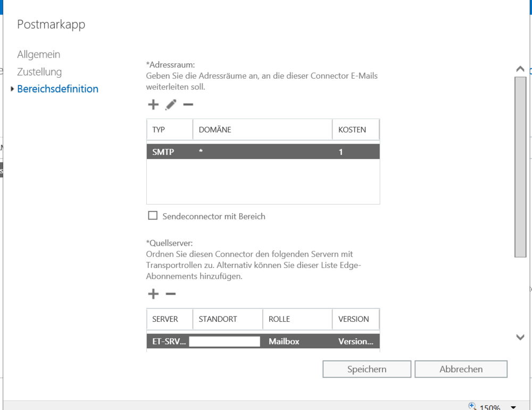532x410 pixels.
Task: Cancel dialog with Abbrechen button
Action: (461, 369)
